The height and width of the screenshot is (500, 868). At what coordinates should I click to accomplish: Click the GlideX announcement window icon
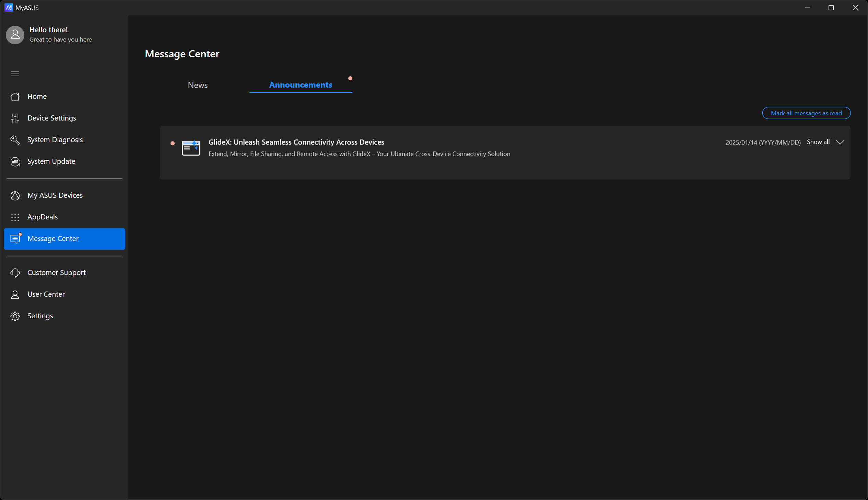tap(191, 148)
